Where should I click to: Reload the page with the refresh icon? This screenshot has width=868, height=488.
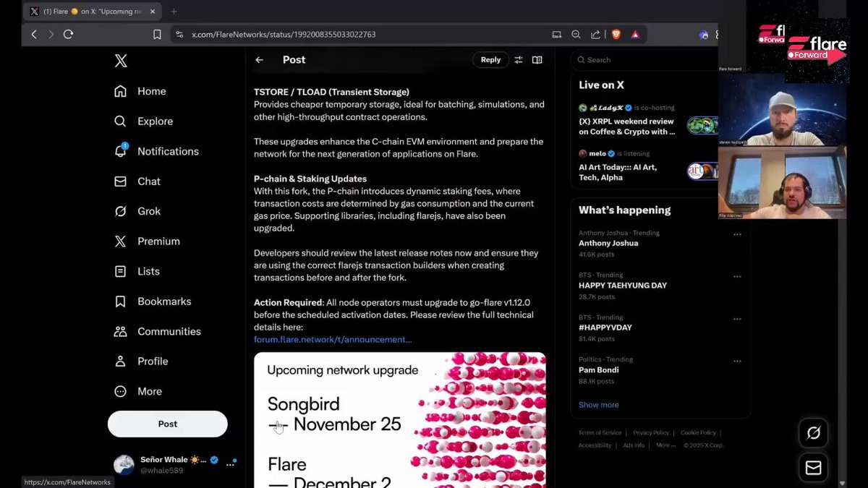tap(68, 34)
